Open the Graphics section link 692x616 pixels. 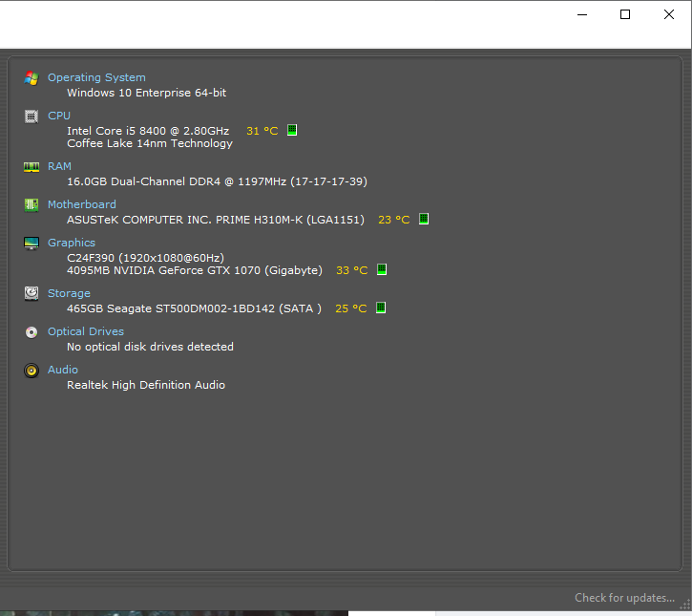(x=72, y=243)
